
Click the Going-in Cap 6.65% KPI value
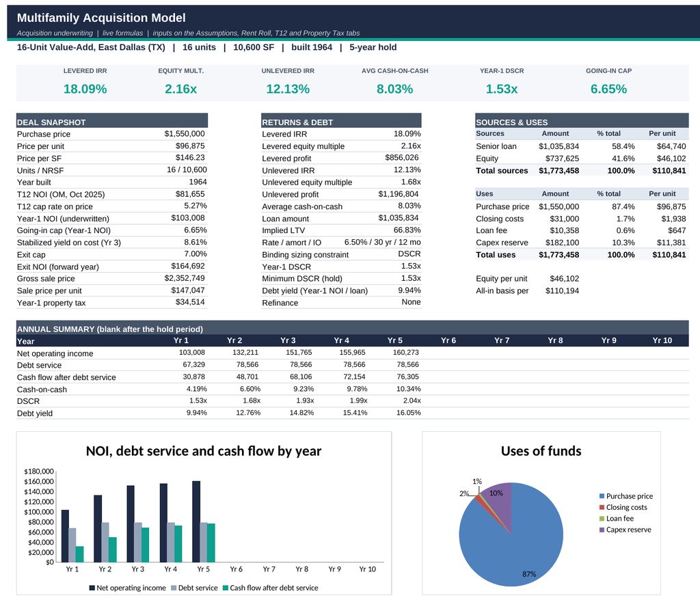[x=608, y=89]
